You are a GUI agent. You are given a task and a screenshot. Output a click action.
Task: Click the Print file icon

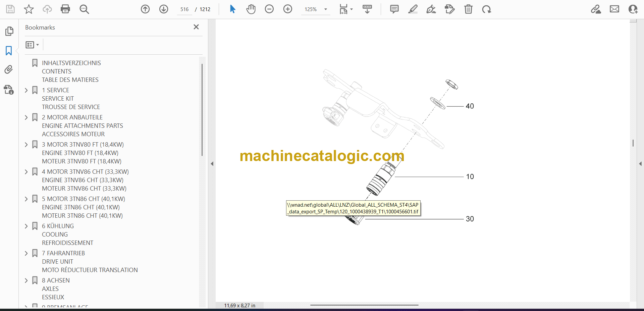click(x=65, y=9)
